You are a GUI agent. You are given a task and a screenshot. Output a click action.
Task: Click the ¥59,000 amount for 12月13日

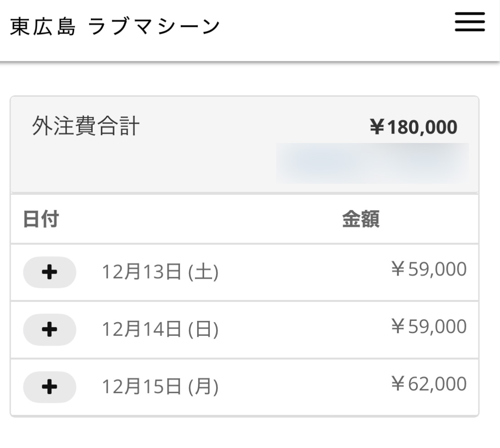tap(428, 270)
